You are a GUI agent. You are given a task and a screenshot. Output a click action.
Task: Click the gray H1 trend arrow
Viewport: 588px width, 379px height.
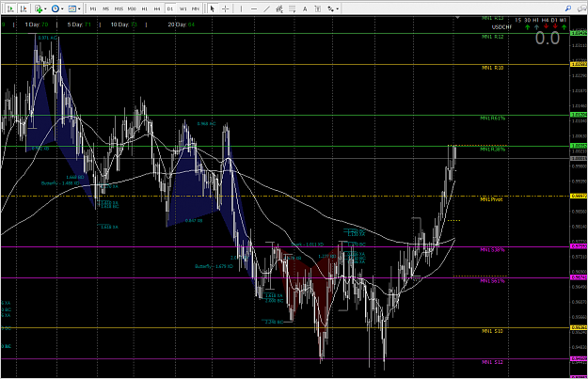[x=536, y=27]
